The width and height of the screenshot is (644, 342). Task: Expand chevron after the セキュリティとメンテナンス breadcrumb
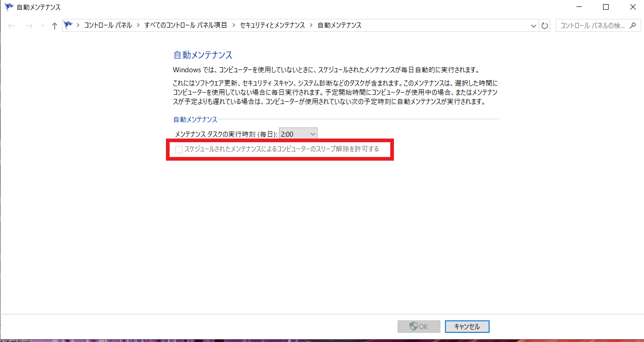[x=311, y=25]
